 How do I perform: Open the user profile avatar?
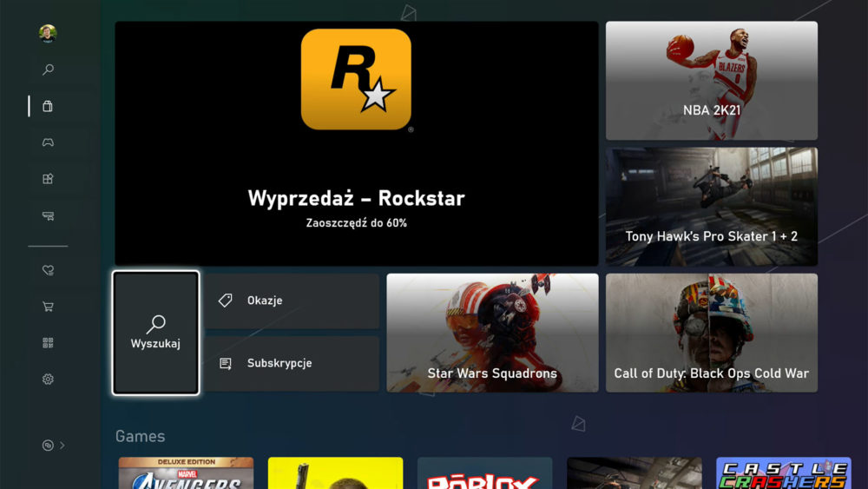coord(48,33)
